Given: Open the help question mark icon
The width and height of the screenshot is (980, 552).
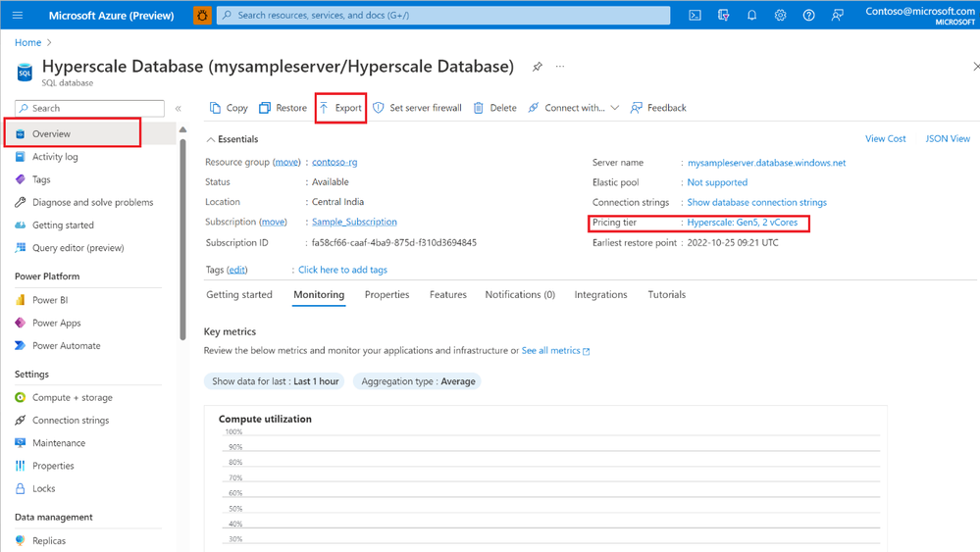Looking at the screenshot, I should [808, 15].
